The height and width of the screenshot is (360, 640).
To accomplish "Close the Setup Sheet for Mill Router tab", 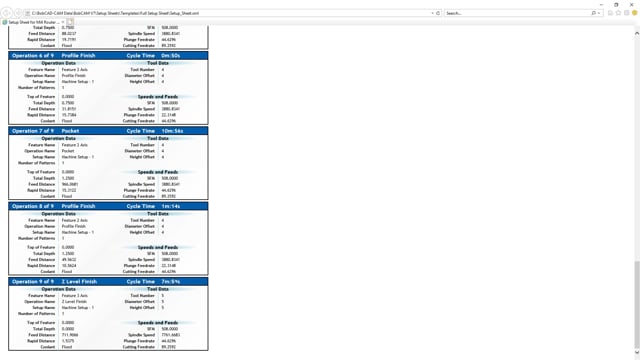I will pyautogui.click(x=63, y=22).
